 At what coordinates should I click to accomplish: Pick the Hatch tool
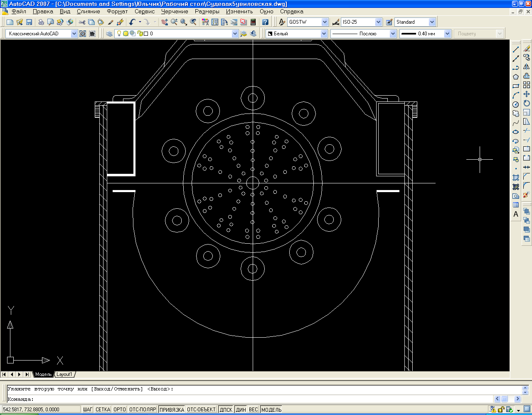pos(516,178)
